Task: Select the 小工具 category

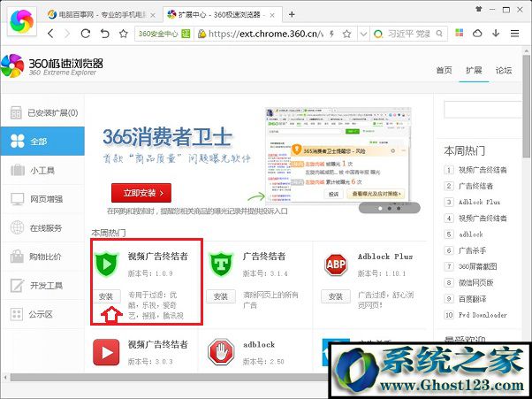Action: [x=42, y=170]
